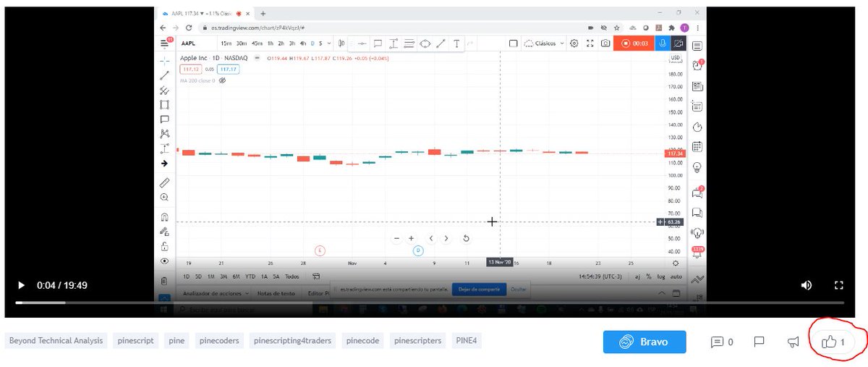This screenshot has height=367, width=868.
Task: Toggle visibility of MA 200 indicator
Action: [223, 80]
